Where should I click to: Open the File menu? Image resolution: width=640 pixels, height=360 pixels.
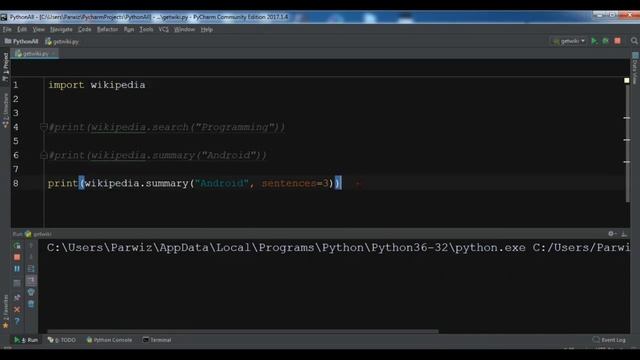[7, 29]
